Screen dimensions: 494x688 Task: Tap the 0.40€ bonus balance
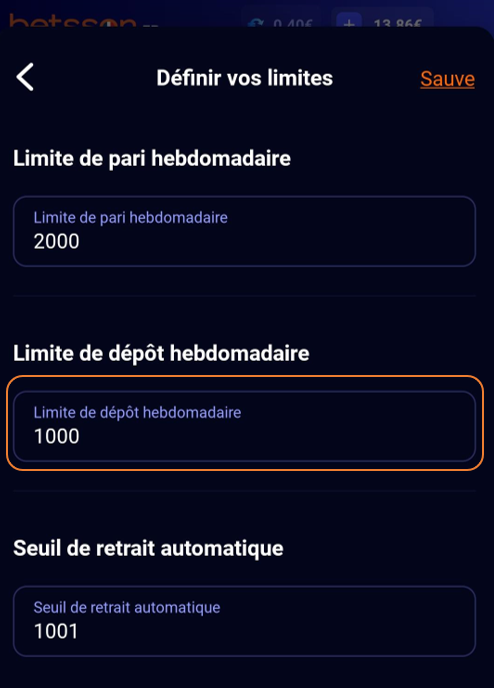(x=293, y=23)
